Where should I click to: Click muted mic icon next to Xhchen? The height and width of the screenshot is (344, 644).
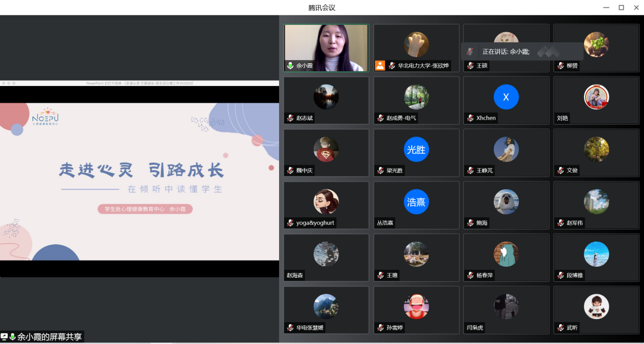pyautogui.click(x=470, y=118)
